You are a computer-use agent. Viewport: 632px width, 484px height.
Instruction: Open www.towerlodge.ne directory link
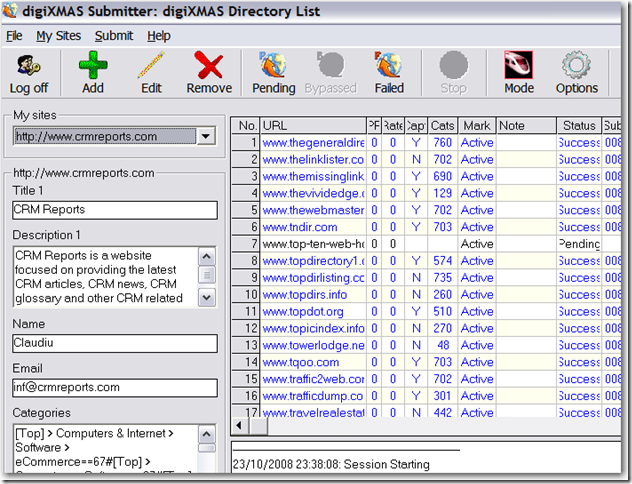pos(313,346)
